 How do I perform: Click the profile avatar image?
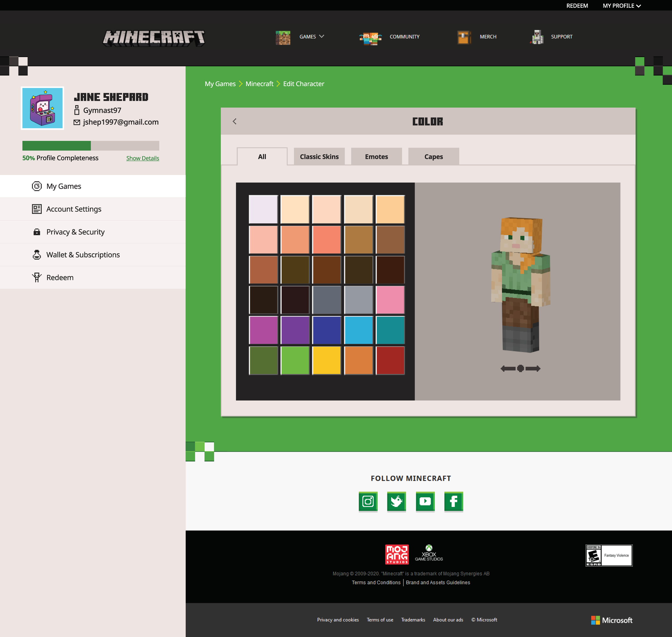42,108
